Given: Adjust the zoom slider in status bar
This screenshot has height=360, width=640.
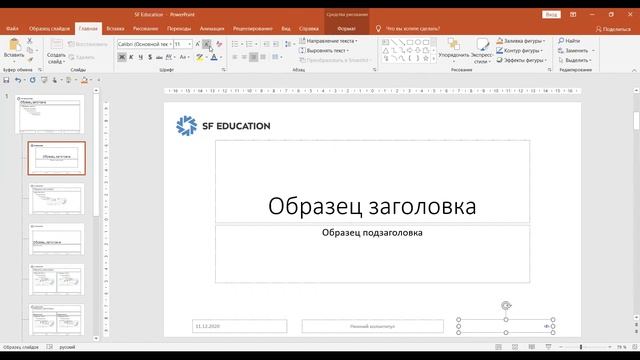Looking at the screenshot, I should (580, 347).
